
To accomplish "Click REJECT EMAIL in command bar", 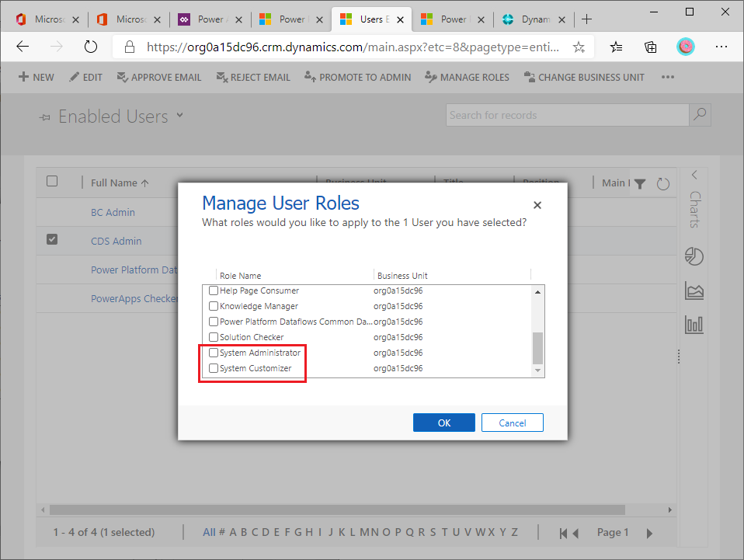I will pos(253,77).
